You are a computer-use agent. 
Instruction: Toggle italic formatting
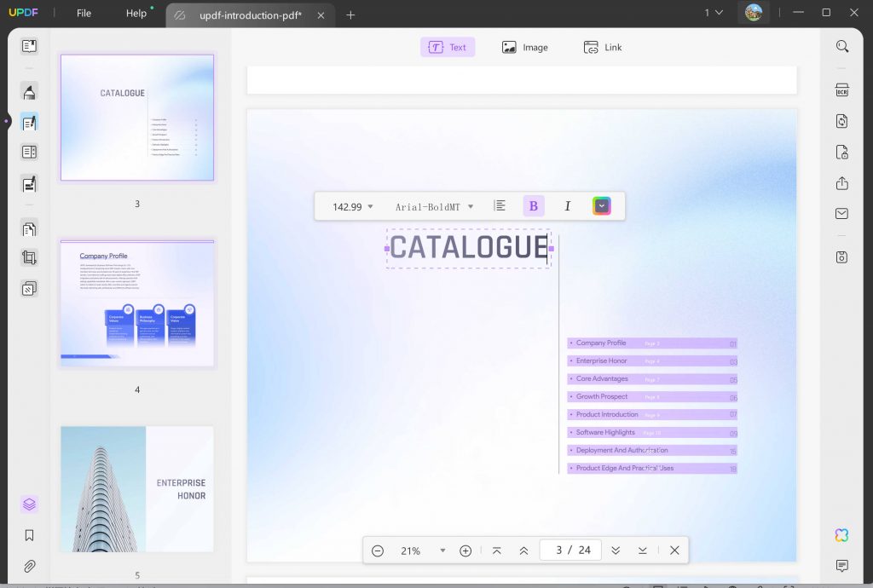567,205
